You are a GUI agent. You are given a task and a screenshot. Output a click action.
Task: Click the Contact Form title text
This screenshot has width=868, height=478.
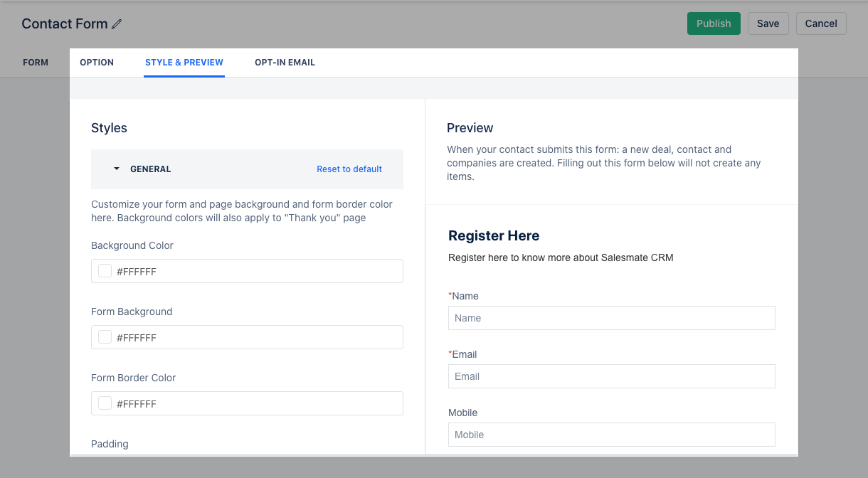(65, 23)
